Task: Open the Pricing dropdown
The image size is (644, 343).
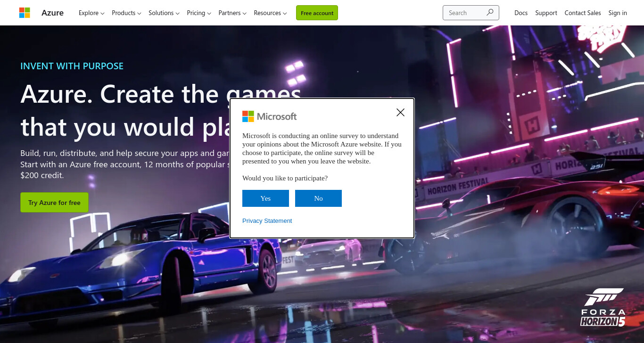Action: point(199,13)
